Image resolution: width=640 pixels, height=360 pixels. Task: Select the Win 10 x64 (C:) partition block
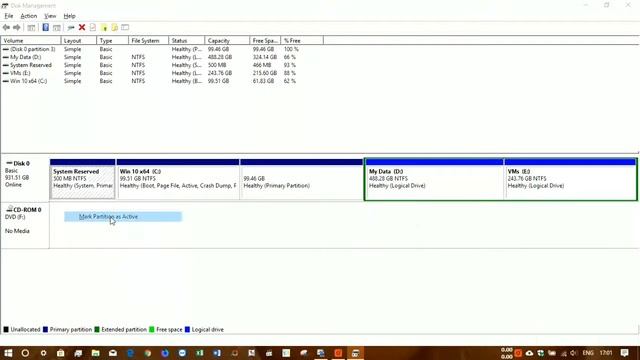pos(178,179)
